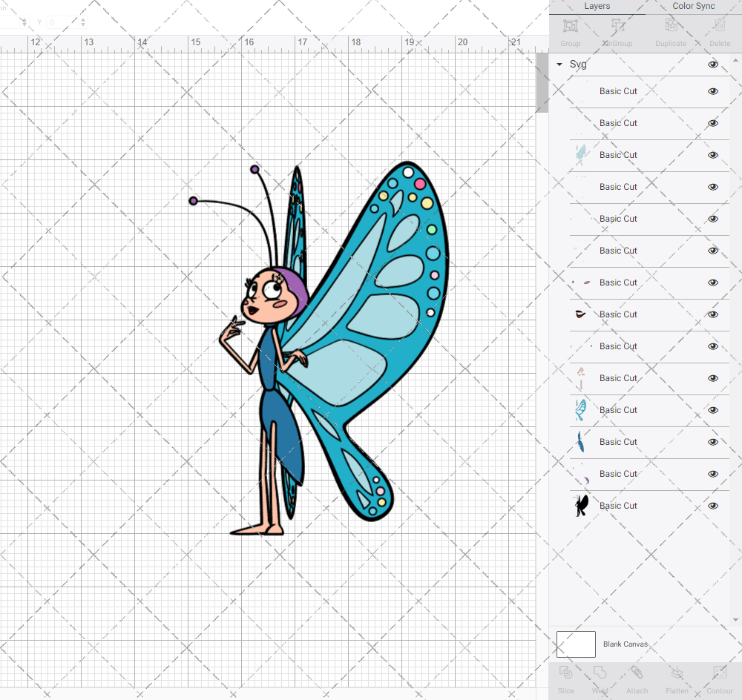Image resolution: width=742 pixels, height=700 pixels.
Task: Select the teal wings layer thumbnail
Action: [x=581, y=410]
